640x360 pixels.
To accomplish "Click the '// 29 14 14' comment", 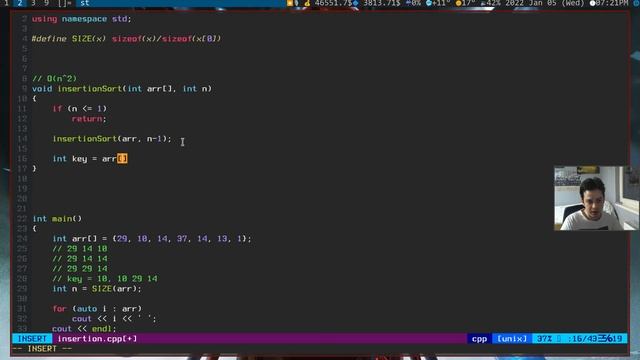I will (x=80, y=259).
